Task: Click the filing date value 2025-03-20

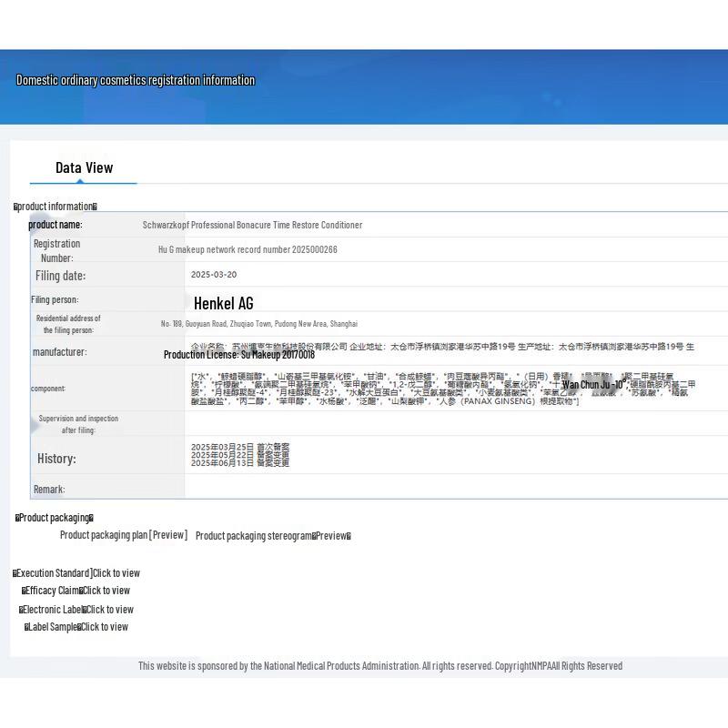Action: 214,275
